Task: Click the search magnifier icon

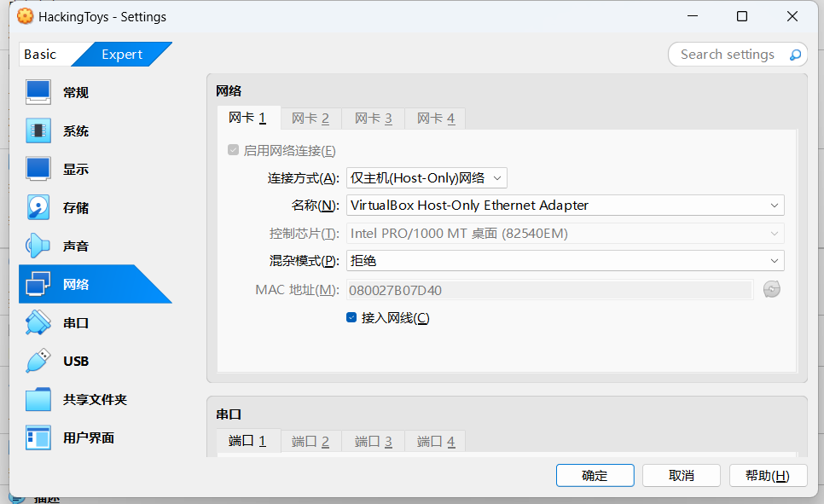Action: [795, 55]
